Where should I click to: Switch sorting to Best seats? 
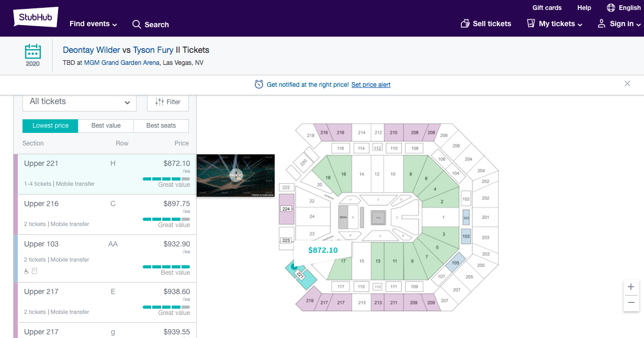[161, 126]
